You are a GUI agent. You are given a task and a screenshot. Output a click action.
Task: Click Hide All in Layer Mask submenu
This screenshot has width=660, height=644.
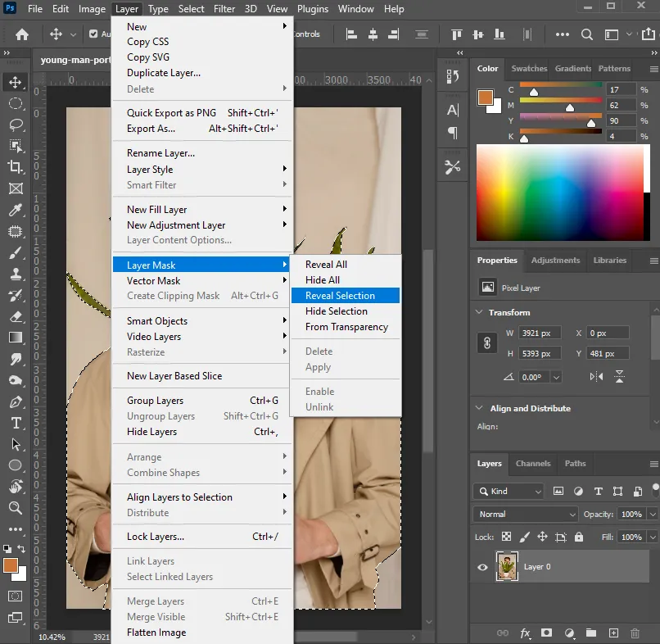pyautogui.click(x=323, y=280)
